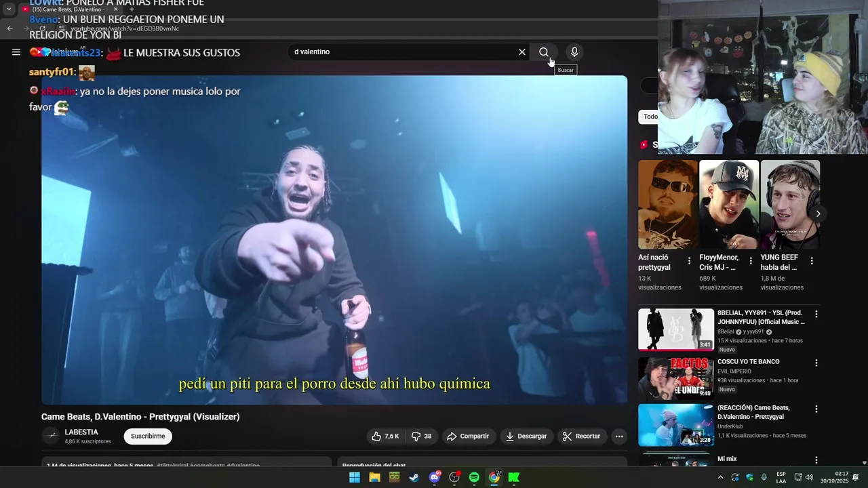Open the LABESTIA channel name link
Image resolution: width=868 pixels, height=488 pixels.
click(81, 432)
